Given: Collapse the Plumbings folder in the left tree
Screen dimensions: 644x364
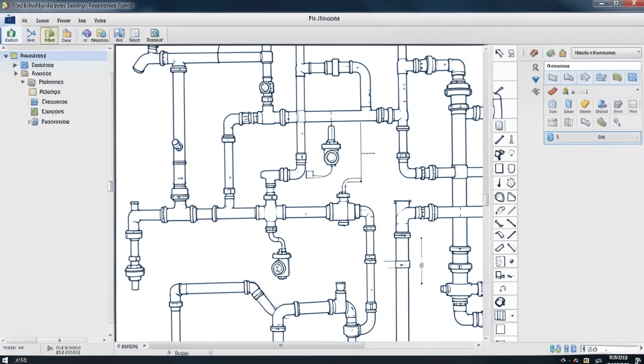Looking at the screenshot, I should point(23,82).
